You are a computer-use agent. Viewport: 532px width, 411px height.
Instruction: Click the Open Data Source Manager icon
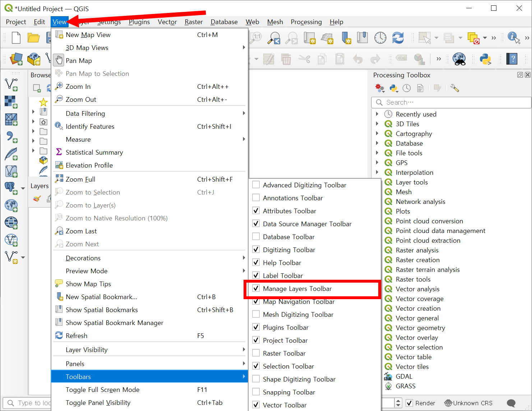(x=16, y=59)
